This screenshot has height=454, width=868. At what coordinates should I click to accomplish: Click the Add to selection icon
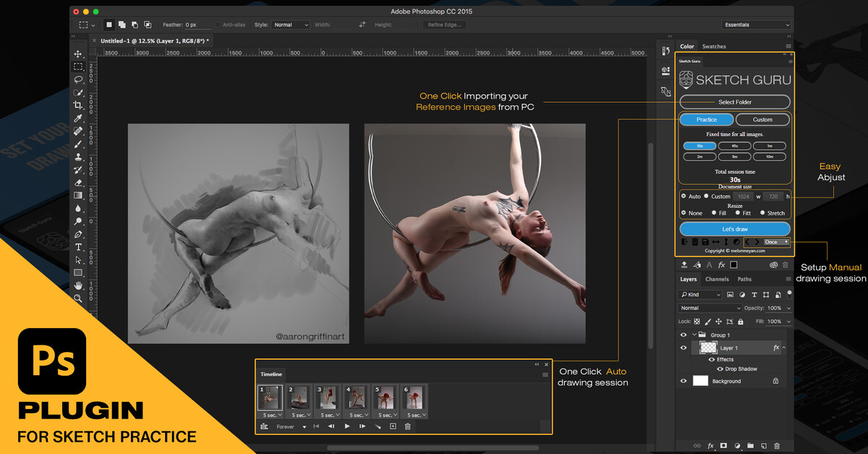122,25
